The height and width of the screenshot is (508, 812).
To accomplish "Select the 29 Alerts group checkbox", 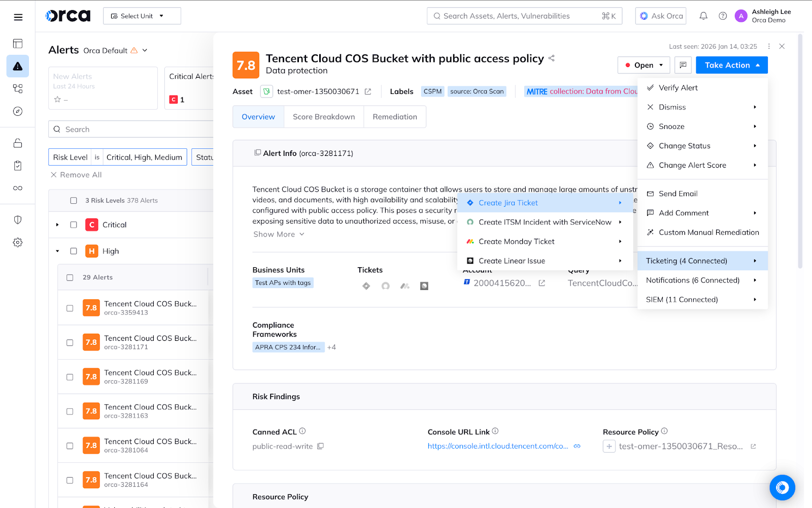I will point(70,277).
